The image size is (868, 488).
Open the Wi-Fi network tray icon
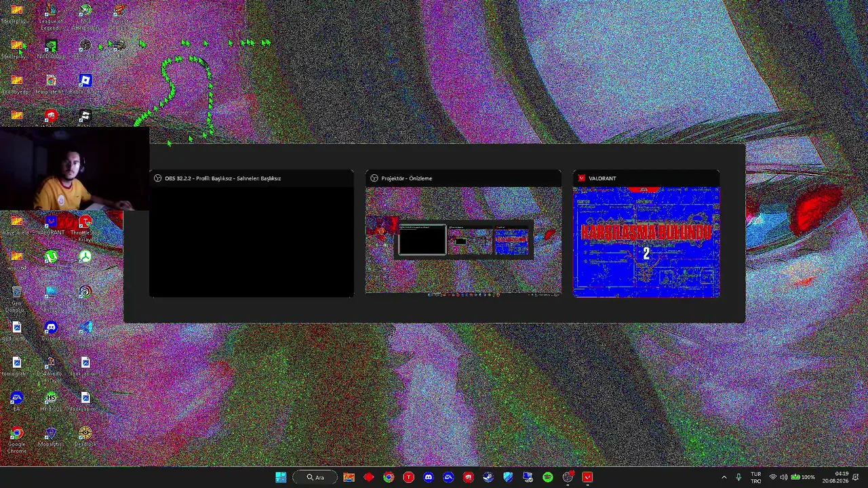(772, 477)
